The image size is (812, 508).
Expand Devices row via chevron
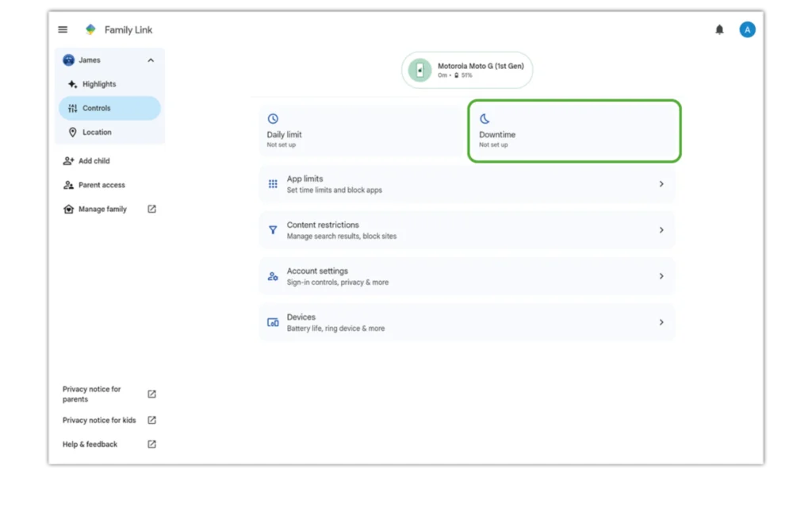[x=661, y=322]
